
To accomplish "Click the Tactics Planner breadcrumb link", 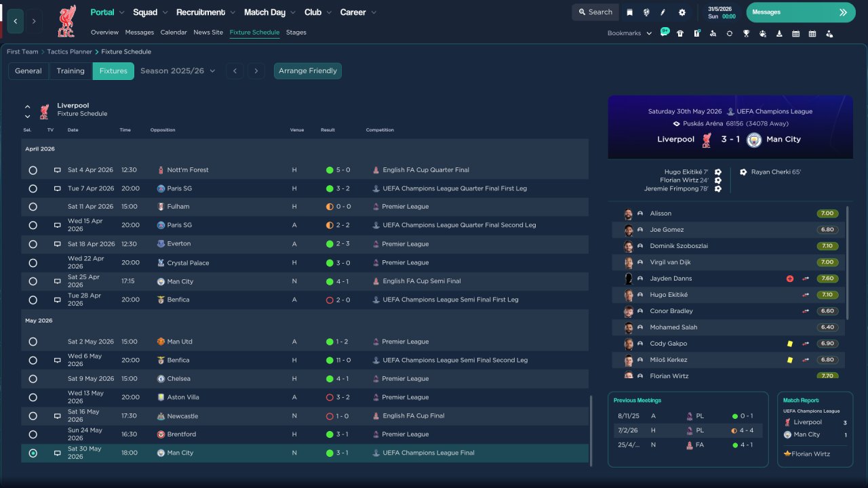I will 71,52.
